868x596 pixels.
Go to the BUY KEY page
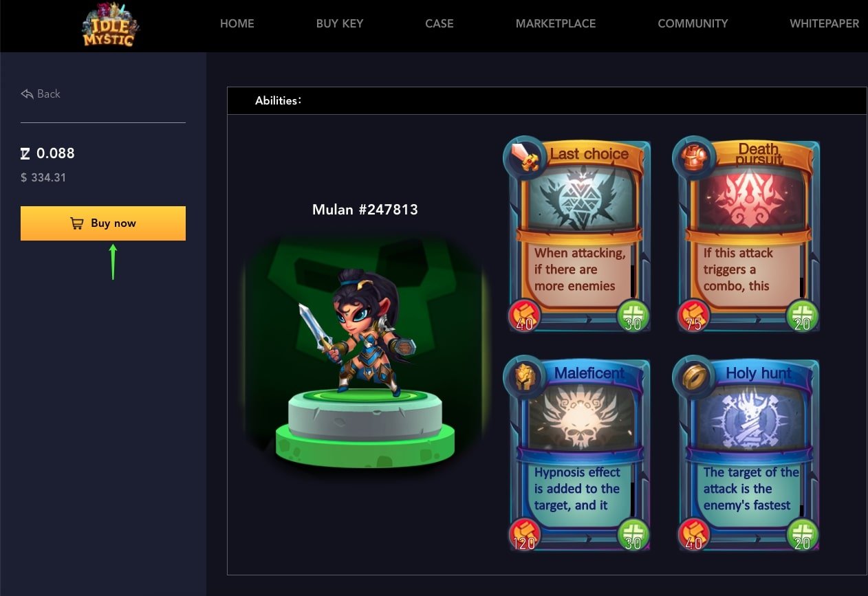pyautogui.click(x=340, y=23)
